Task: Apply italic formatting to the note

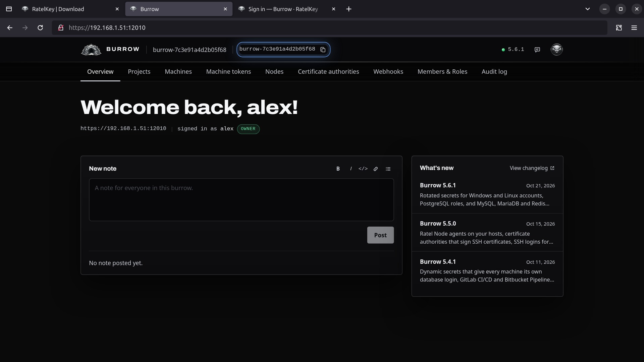Action: [x=351, y=169]
